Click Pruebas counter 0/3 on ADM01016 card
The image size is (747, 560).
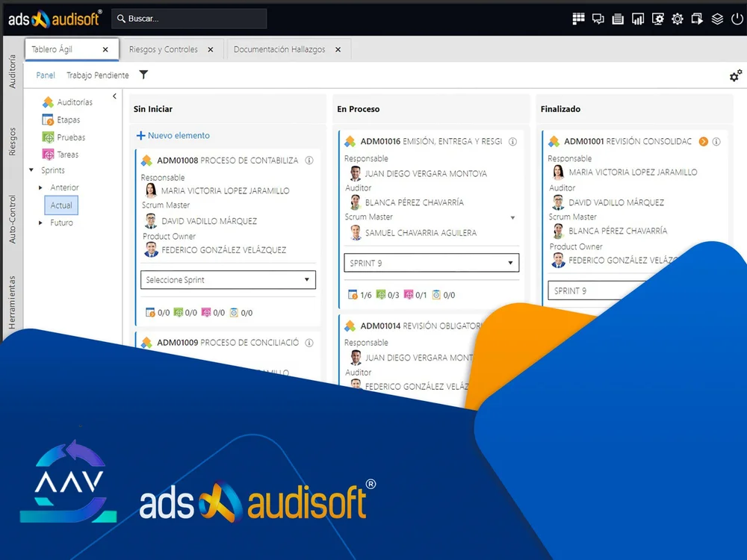tap(387, 295)
